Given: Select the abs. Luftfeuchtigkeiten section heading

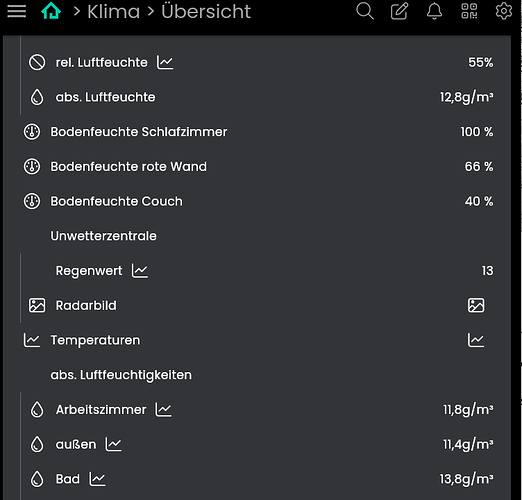Looking at the screenshot, I should [121, 375].
